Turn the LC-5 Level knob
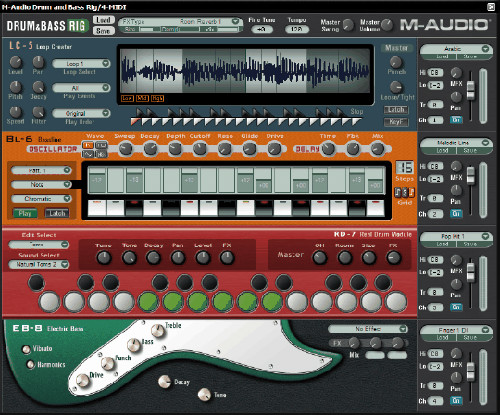The image size is (500, 415). click(15, 62)
